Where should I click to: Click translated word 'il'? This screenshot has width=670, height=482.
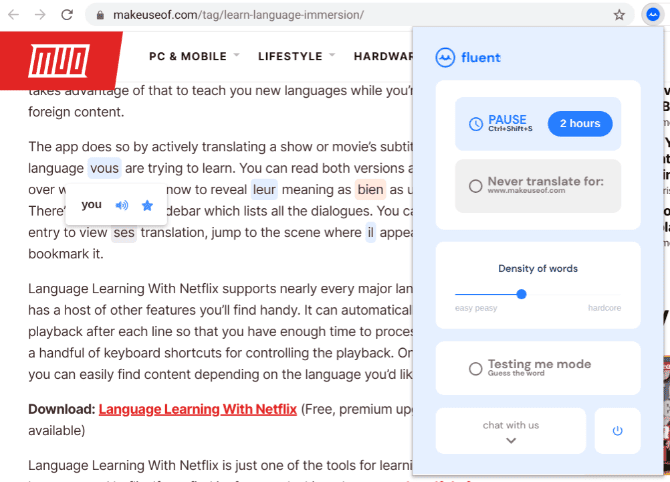tap(370, 232)
